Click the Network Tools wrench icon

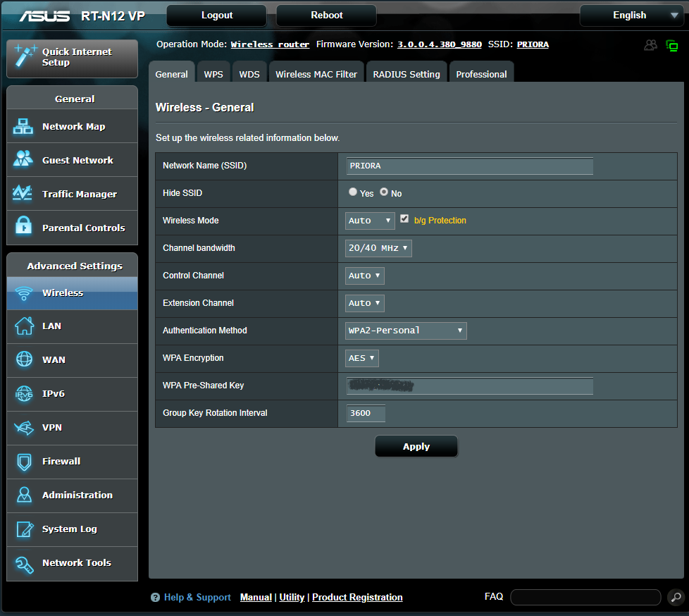tap(24, 564)
